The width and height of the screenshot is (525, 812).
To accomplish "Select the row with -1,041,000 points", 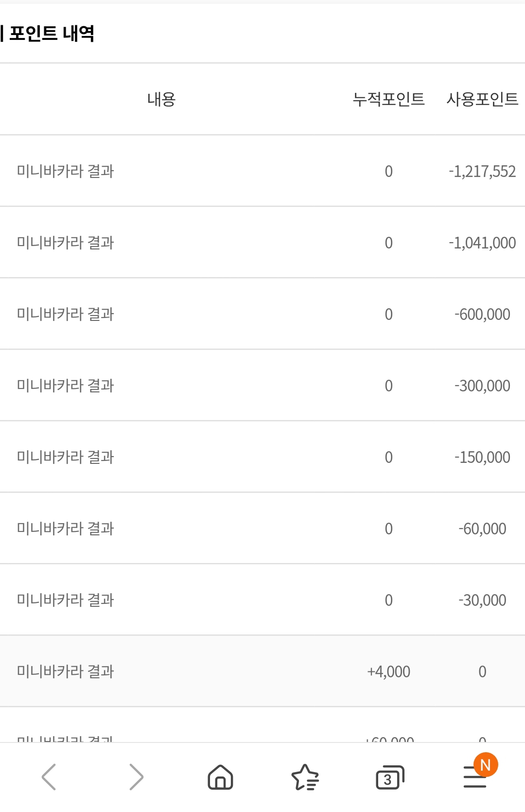I will (x=262, y=242).
